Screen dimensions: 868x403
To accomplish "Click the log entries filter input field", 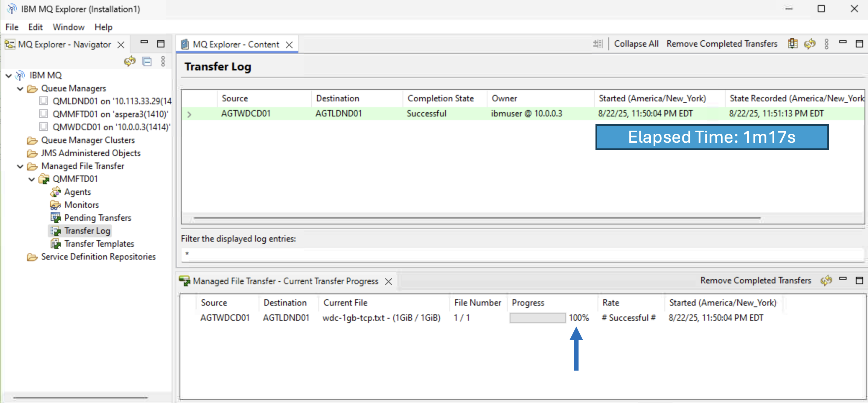I will 522,254.
